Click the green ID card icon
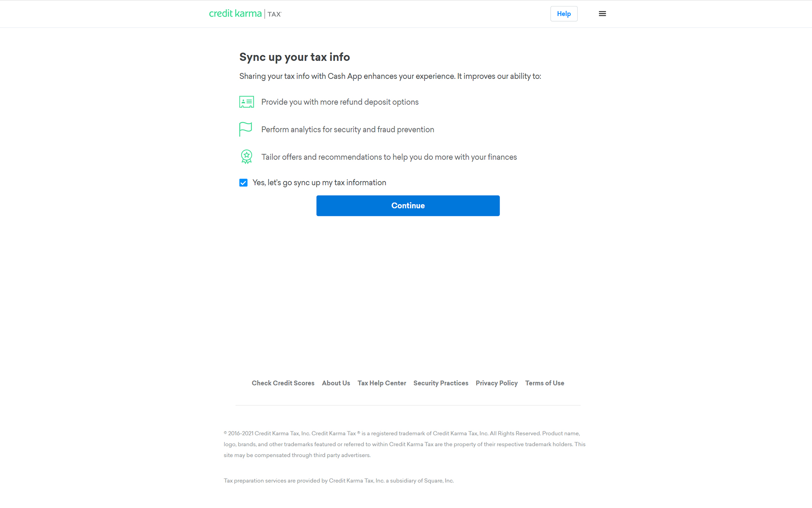 coord(246,102)
